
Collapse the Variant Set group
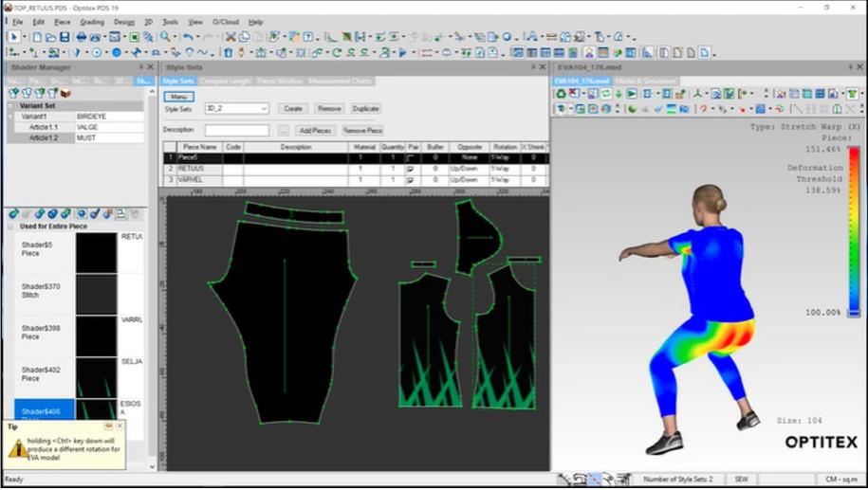click(10, 105)
